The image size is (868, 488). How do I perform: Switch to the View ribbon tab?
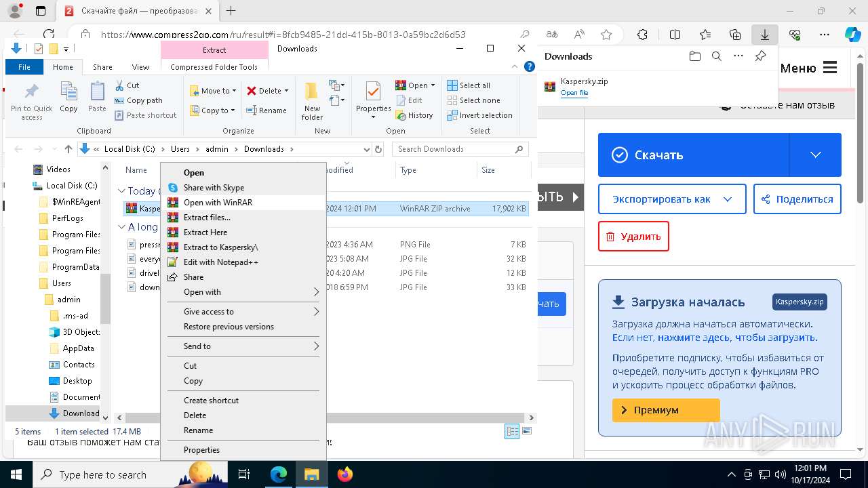pos(140,67)
